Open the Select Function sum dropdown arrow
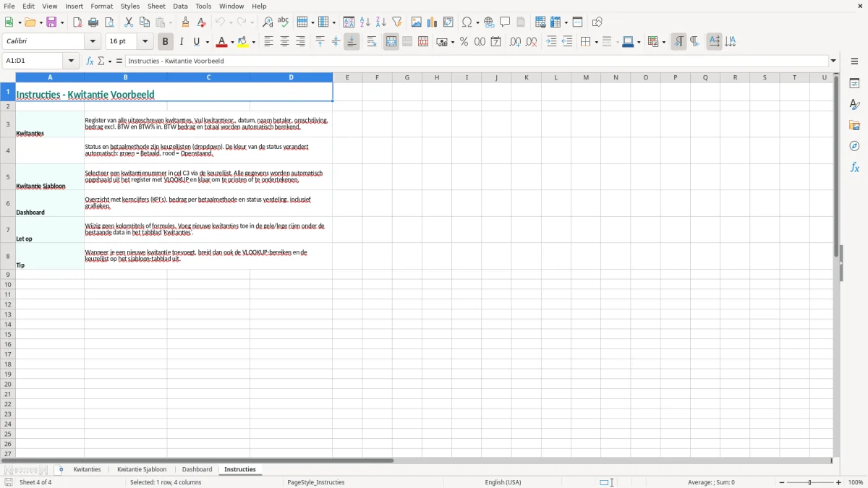The width and height of the screenshot is (868, 488). 110,61
